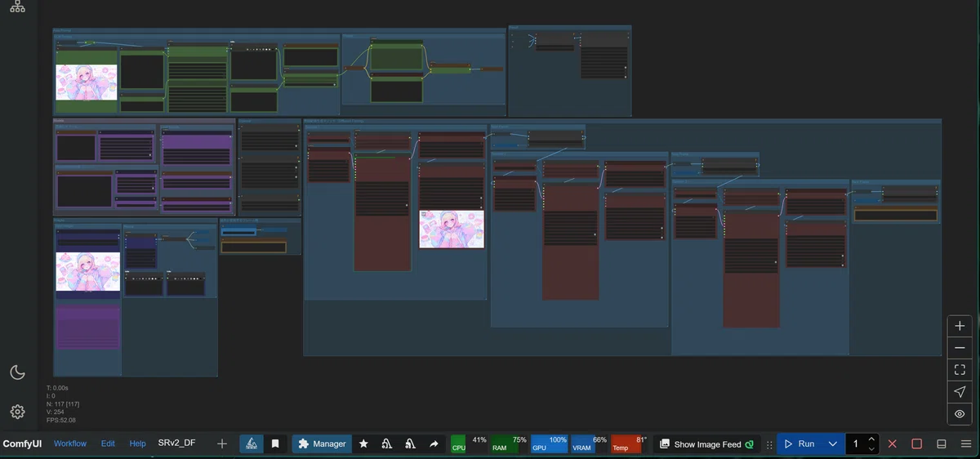Decrease batch count with down arrow
This screenshot has width=980, height=459.
click(x=872, y=448)
